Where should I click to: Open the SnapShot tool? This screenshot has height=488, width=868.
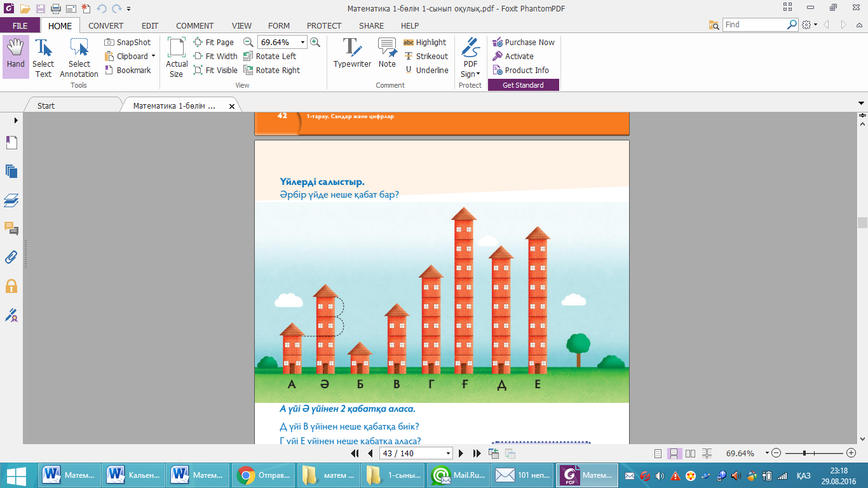128,43
